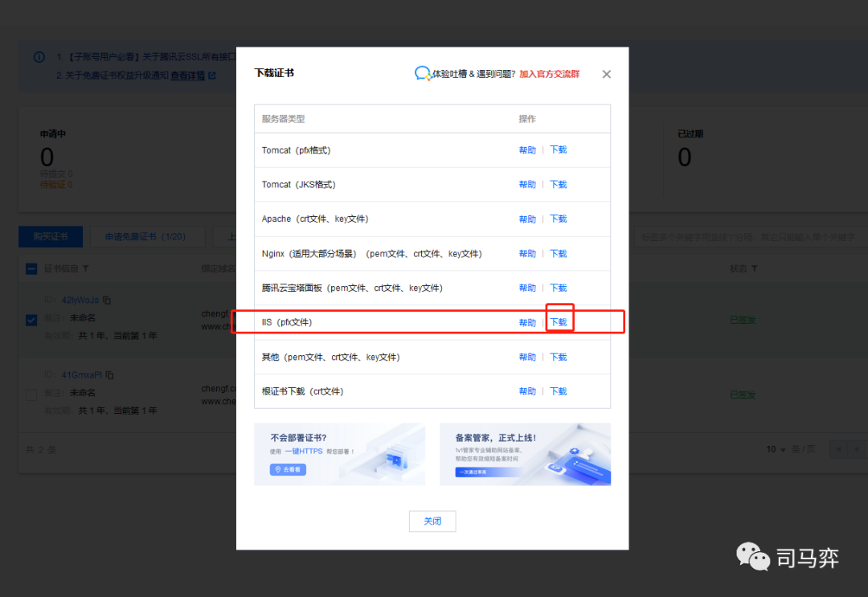This screenshot has height=597, width=868.
Task: Click the 已过期 count 0
Action: pyautogui.click(x=685, y=157)
